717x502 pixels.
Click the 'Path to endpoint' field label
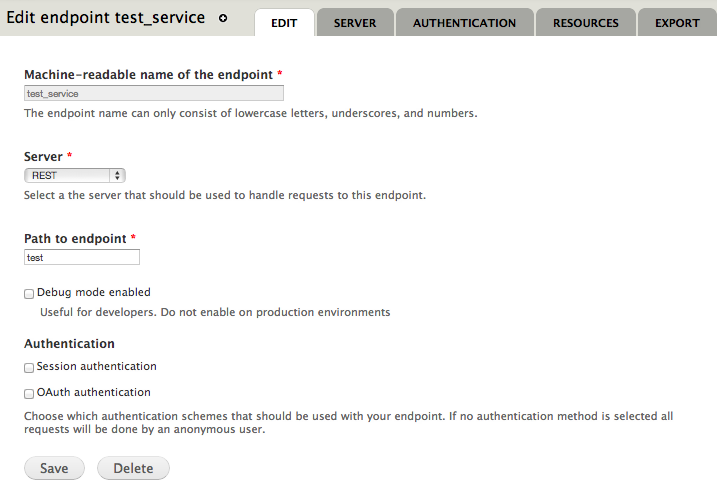pyautogui.click(x=75, y=239)
